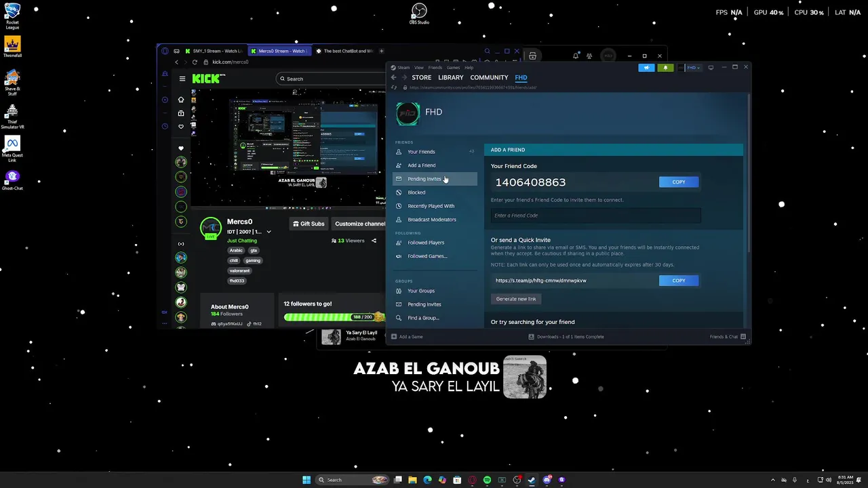Select Add a Friend sidebar item
Viewport: 868px width, 488px height.
click(435, 165)
